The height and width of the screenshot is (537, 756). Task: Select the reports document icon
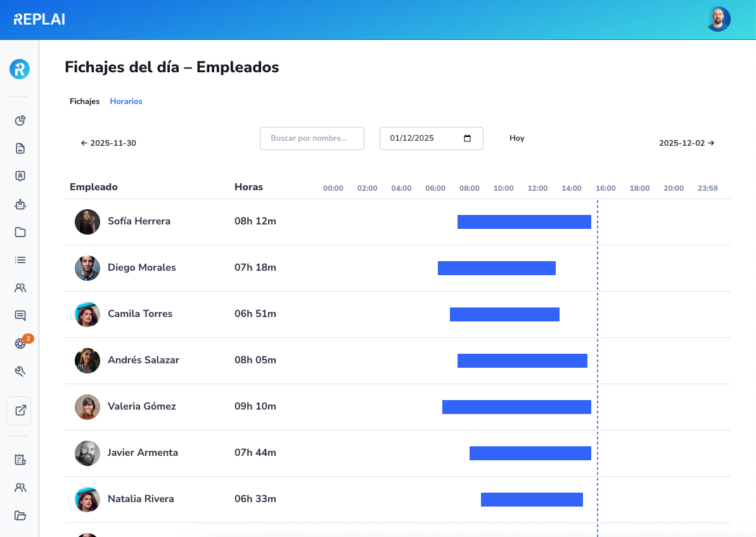coord(19,148)
